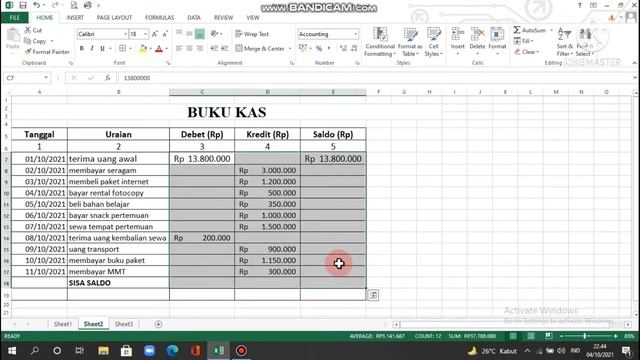
Task: Center text horizontally
Action: click(189, 49)
